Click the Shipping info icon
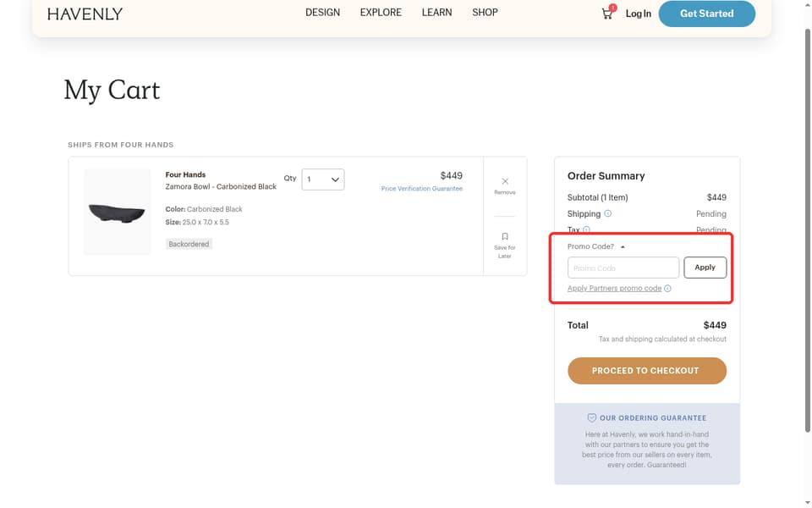The height and width of the screenshot is (508, 812). (608, 213)
